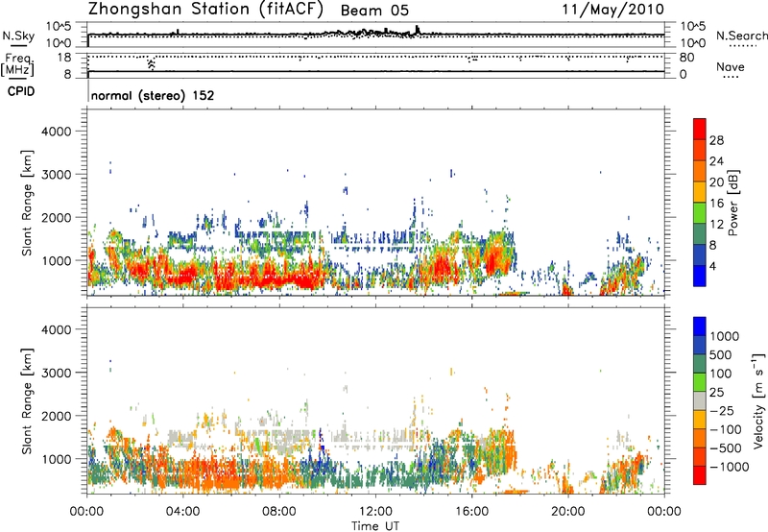This screenshot has height=532, width=768.
Task: Click the '2000' tick label on the velocity plot
Action: 57,416
